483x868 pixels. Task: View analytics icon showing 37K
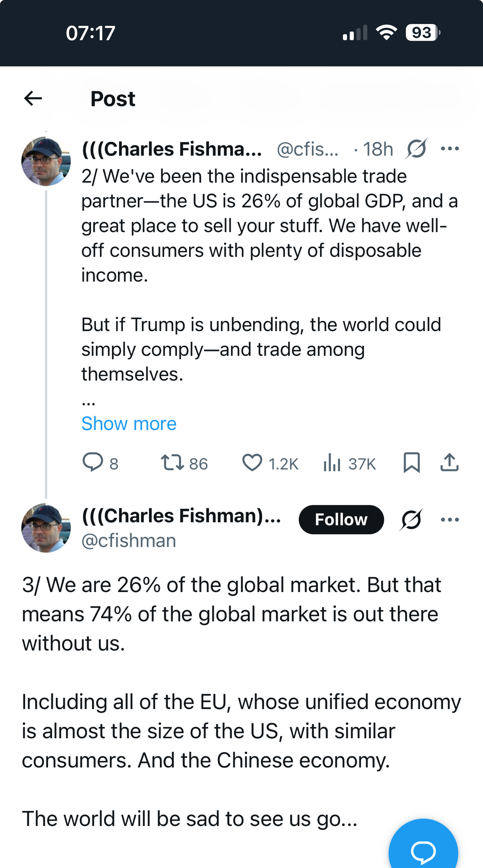point(332,462)
